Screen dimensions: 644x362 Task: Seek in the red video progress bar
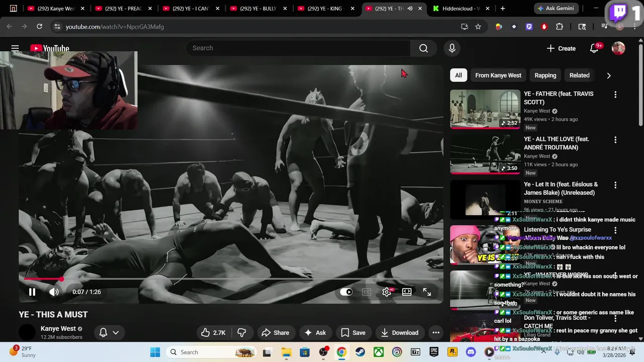pyautogui.click(x=231, y=279)
